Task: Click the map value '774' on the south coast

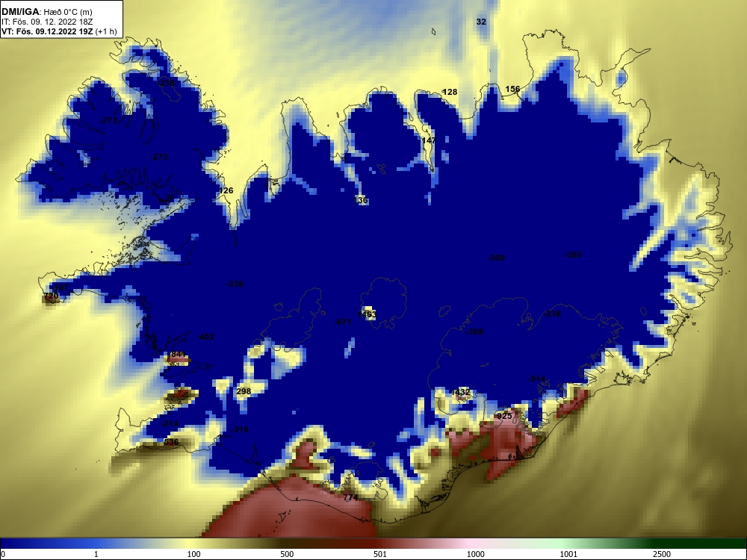Action: point(350,497)
